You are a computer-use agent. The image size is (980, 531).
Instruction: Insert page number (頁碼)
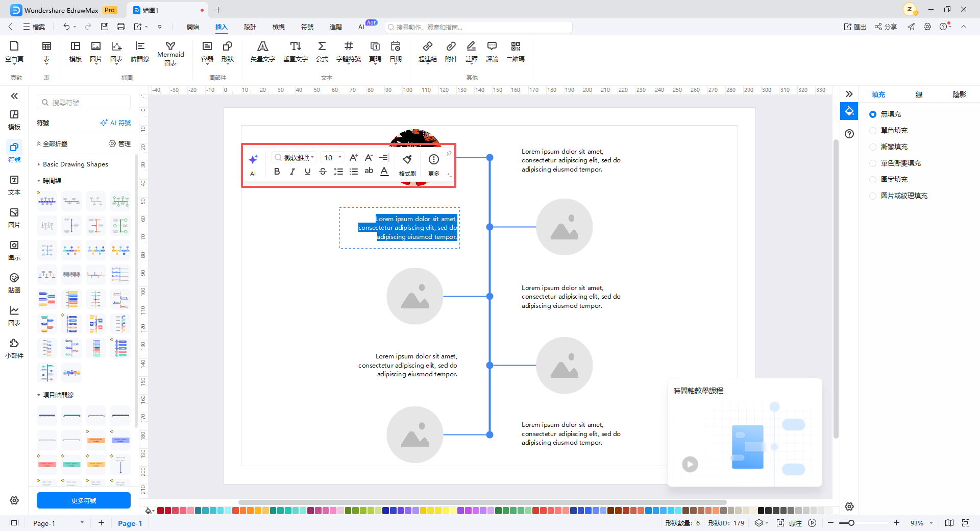375,52
